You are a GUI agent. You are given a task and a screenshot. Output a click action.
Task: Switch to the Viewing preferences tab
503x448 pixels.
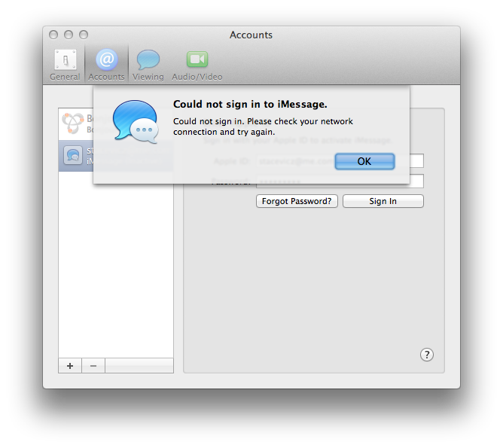148,65
